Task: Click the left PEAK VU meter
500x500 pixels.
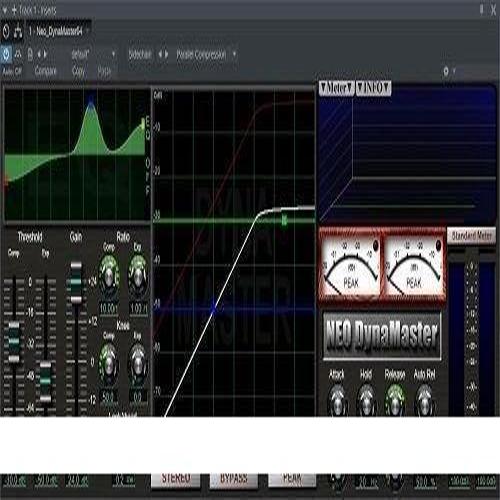Action: pyautogui.click(x=350, y=266)
